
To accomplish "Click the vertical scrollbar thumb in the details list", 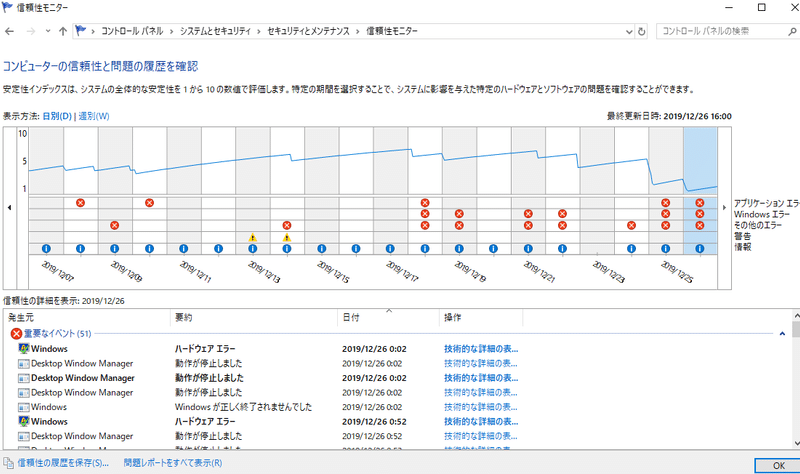I will (796, 330).
